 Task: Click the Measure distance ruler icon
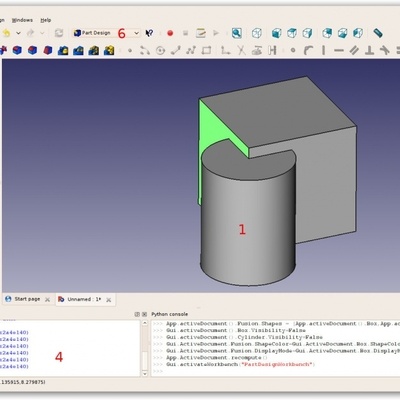click(x=378, y=33)
